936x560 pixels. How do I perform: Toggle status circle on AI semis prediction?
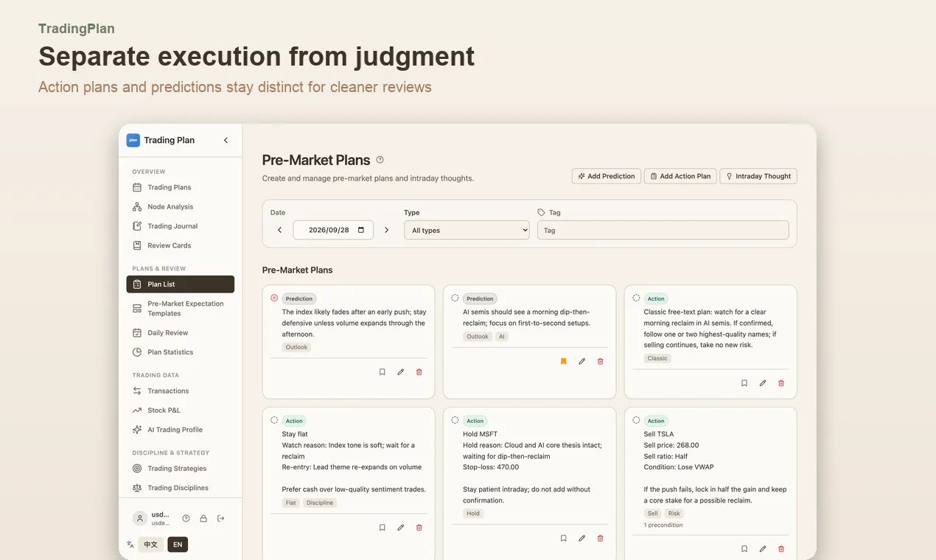point(455,298)
